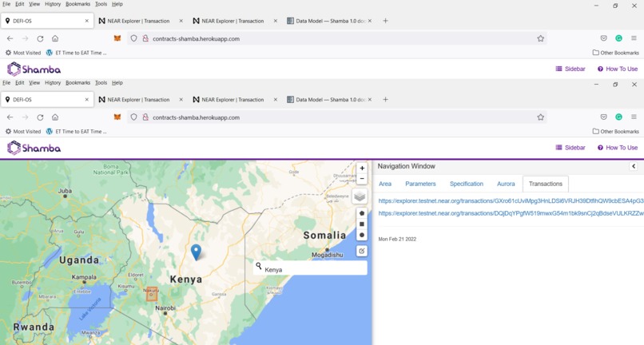
Task: Open hamburger application menu in upper browser
Action: point(634,38)
